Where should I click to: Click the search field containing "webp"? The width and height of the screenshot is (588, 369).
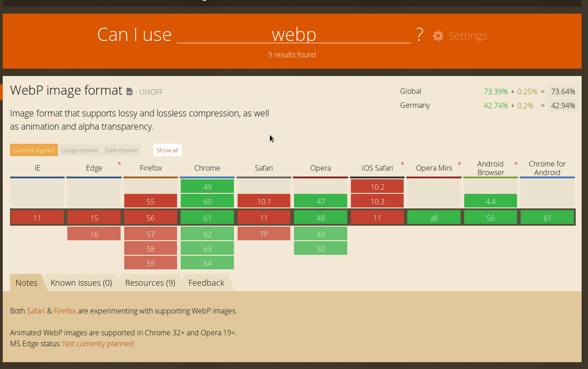pos(294,35)
